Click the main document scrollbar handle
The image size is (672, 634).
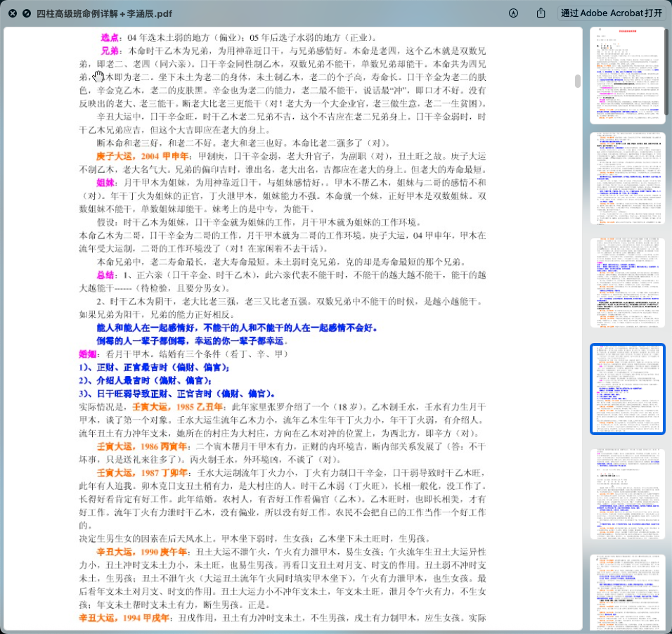(x=578, y=81)
